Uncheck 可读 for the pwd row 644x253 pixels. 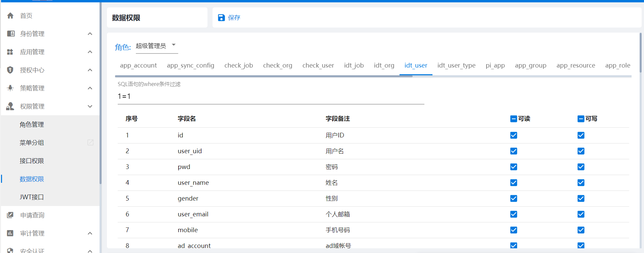514,167
